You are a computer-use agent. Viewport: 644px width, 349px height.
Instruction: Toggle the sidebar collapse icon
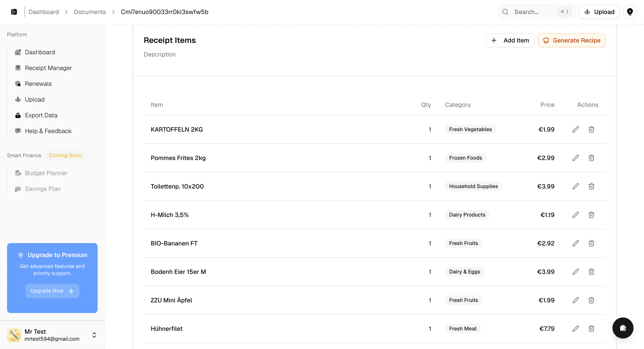[14, 12]
